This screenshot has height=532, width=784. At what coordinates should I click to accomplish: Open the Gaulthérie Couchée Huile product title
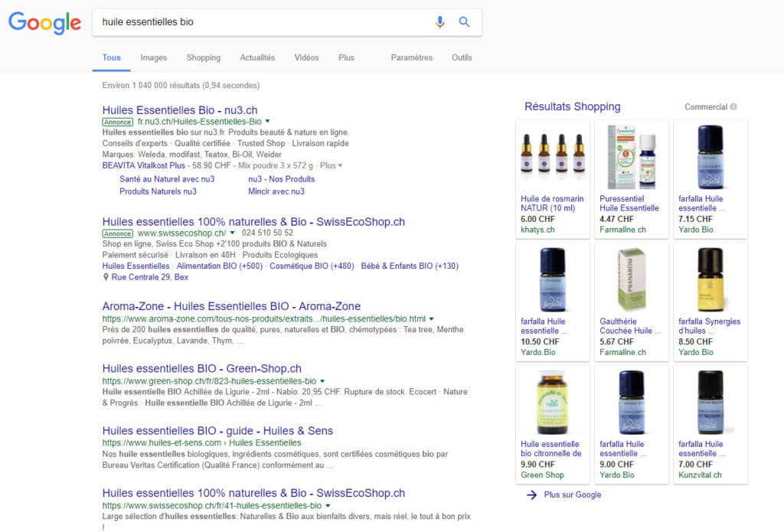pos(630,326)
